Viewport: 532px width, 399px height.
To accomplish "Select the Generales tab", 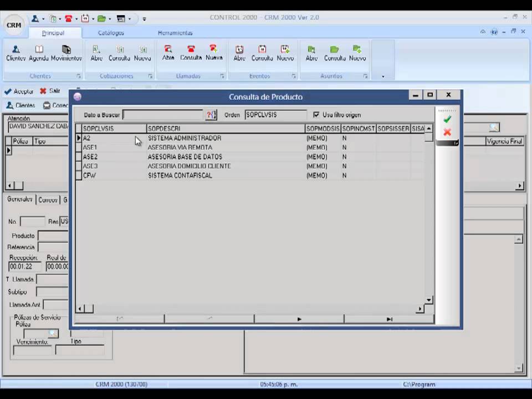I will (x=20, y=199).
